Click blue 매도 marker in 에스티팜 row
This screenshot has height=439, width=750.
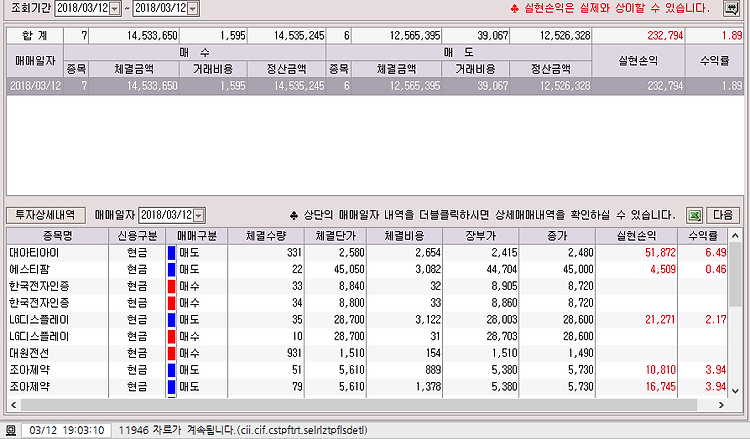(x=171, y=269)
